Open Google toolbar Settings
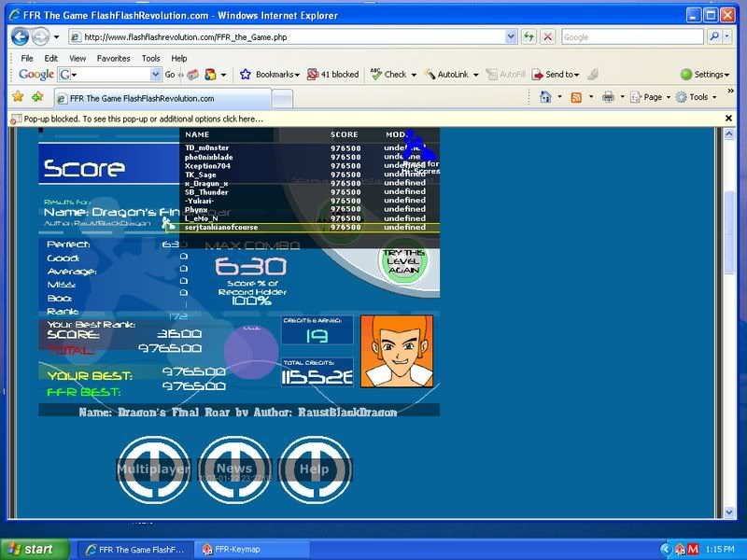The image size is (747, 560). [x=705, y=75]
